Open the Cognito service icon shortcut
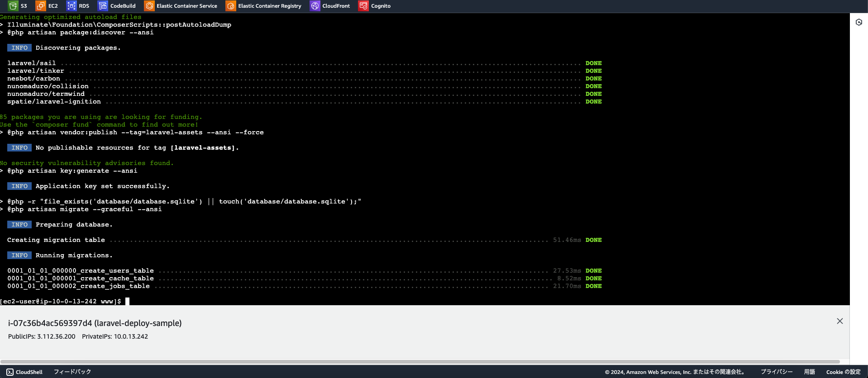This screenshot has width=868, height=378. click(363, 6)
